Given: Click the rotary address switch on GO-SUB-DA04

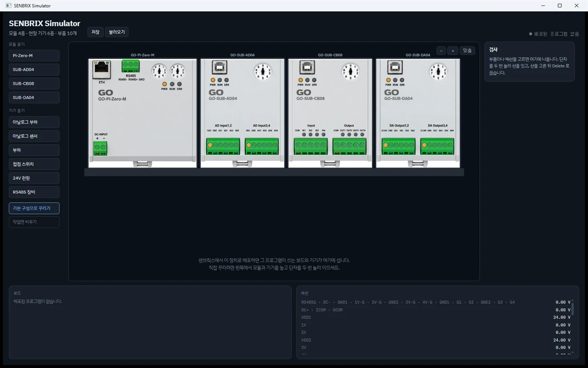Looking at the screenshot, I should pyautogui.click(x=438, y=71).
